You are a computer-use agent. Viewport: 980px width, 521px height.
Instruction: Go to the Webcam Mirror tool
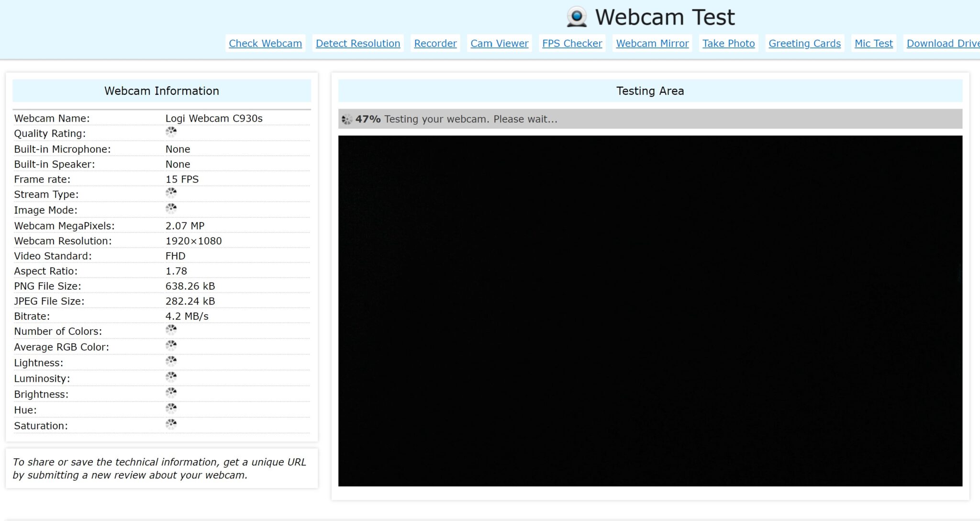point(652,43)
